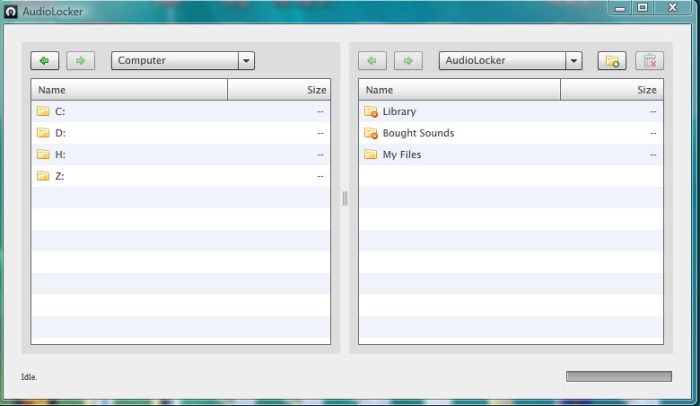The height and width of the screenshot is (406, 700).
Task: Go back in the Computer pane
Action: tap(45, 61)
